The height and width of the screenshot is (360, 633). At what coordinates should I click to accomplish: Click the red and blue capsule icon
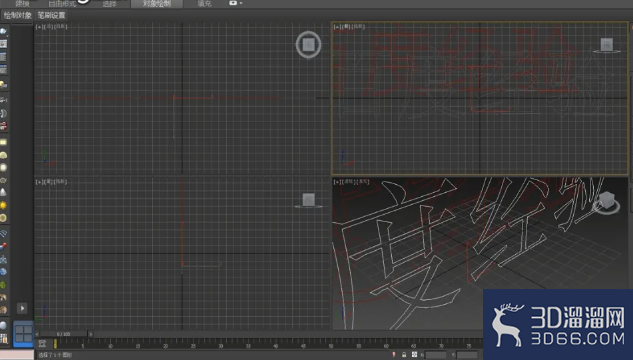point(3,246)
